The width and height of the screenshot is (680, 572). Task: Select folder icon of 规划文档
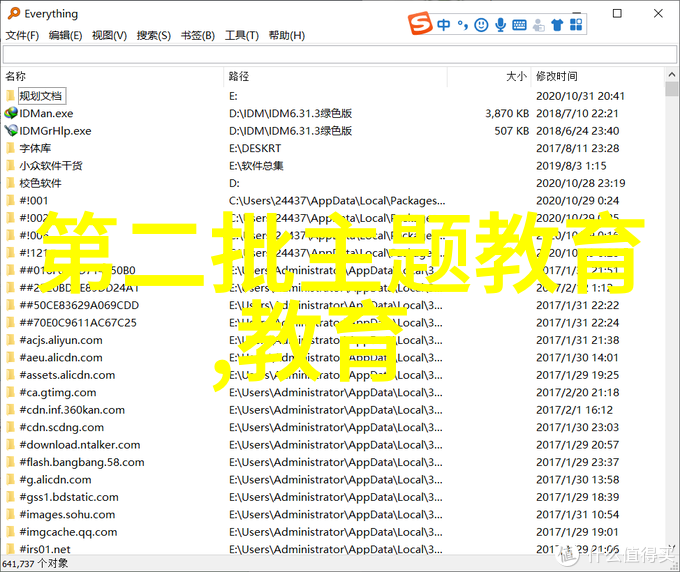(x=11, y=96)
